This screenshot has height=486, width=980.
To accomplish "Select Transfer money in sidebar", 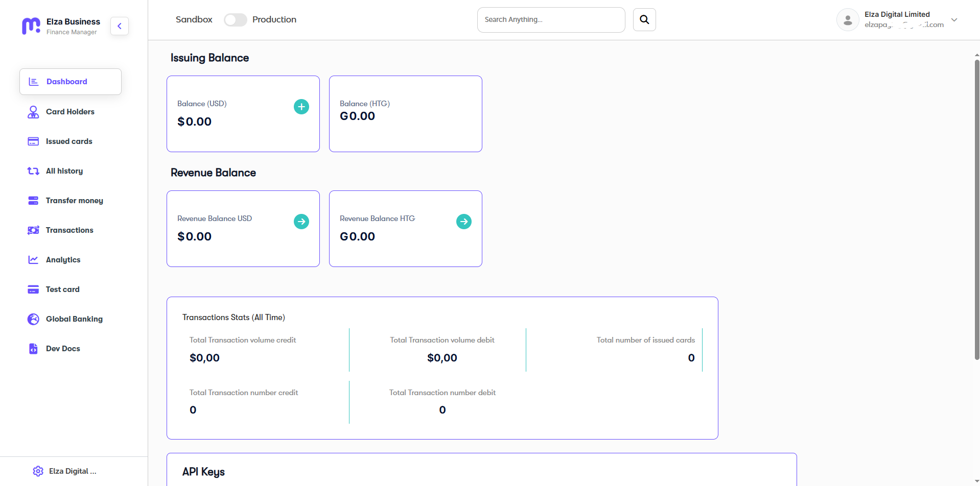I will click(x=74, y=201).
